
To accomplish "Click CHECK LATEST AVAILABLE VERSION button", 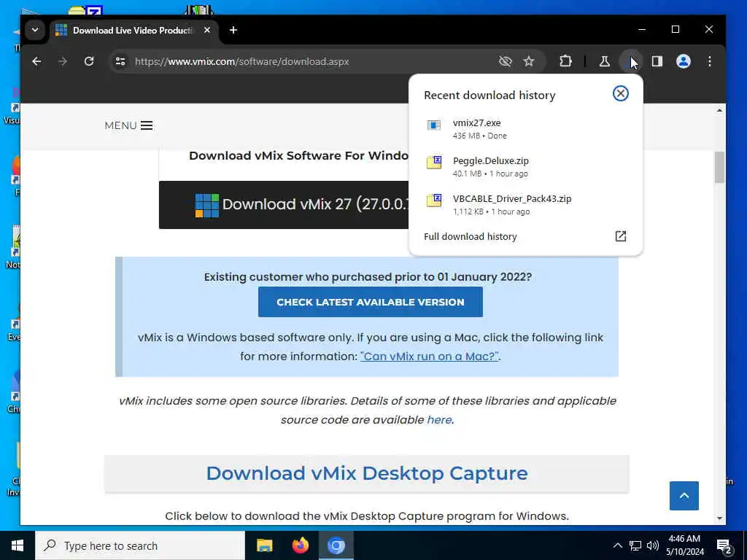I will point(370,302).
